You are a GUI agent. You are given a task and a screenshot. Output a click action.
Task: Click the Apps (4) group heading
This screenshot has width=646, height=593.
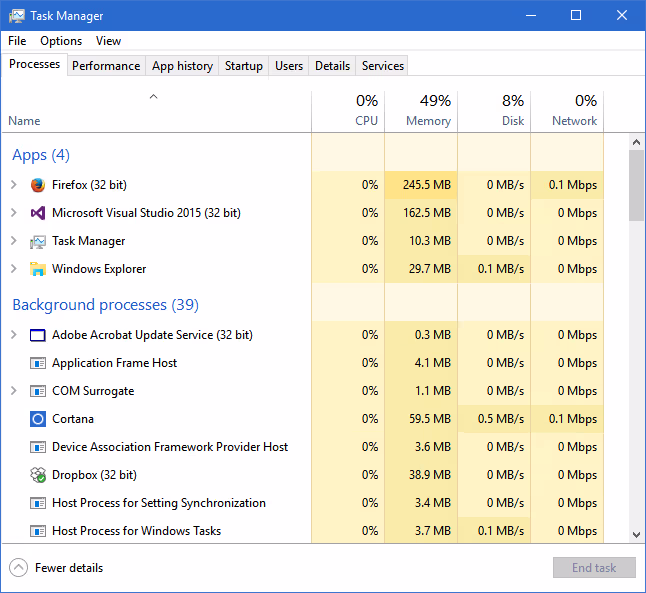click(41, 155)
